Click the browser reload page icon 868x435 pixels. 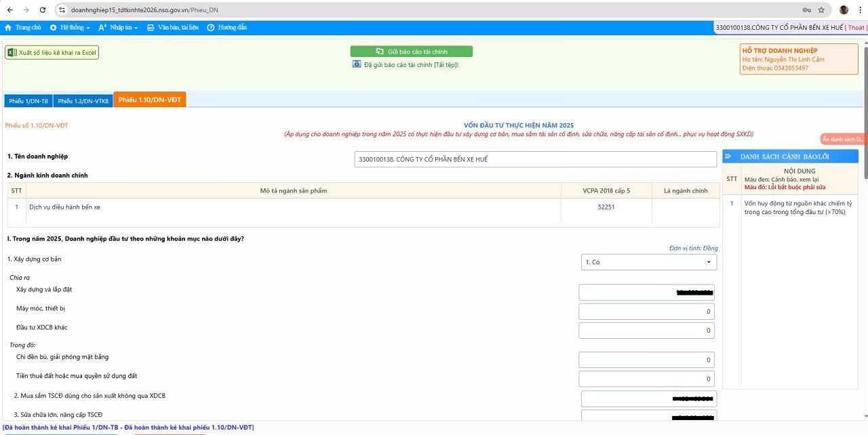pos(43,10)
